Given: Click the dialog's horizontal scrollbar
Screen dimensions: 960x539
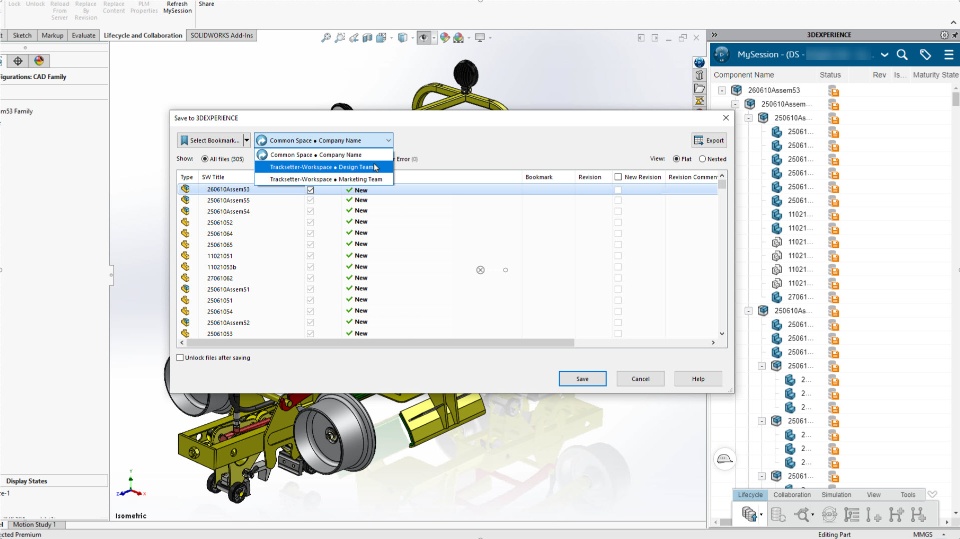Looking at the screenshot, I should tap(380, 343).
